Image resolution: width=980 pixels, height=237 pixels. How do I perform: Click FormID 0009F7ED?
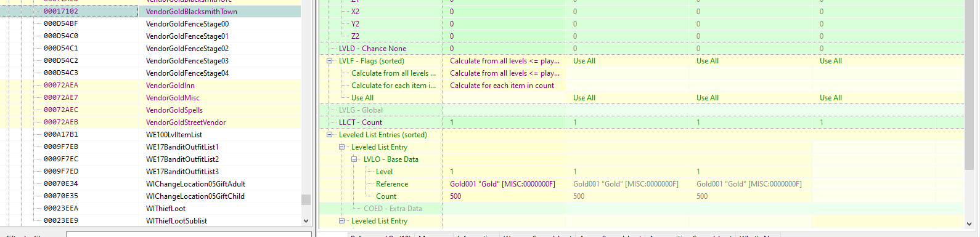pyautogui.click(x=61, y=171)
